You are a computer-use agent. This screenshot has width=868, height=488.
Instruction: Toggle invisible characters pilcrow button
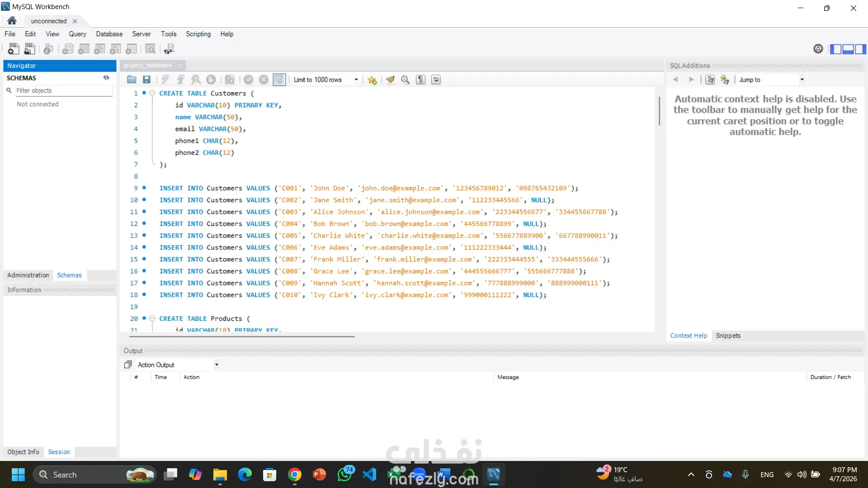(420, 80)
